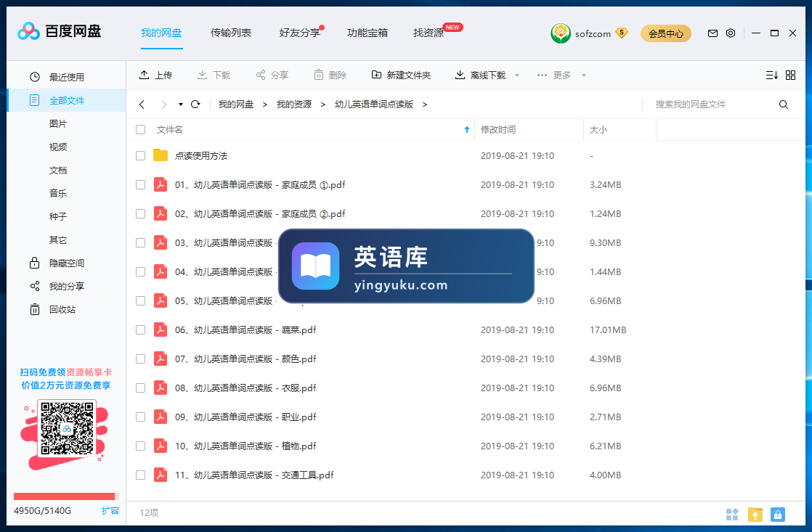Screen dimensions: 812x532
Task: Click the blue lock icon at bottom
Action: [778, 515]
